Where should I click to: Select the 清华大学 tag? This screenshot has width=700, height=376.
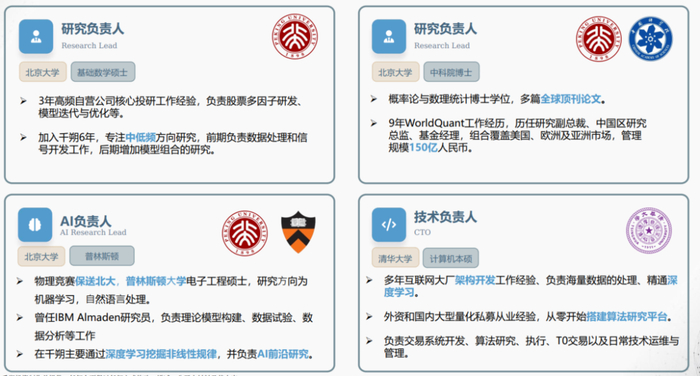point(395,259)
